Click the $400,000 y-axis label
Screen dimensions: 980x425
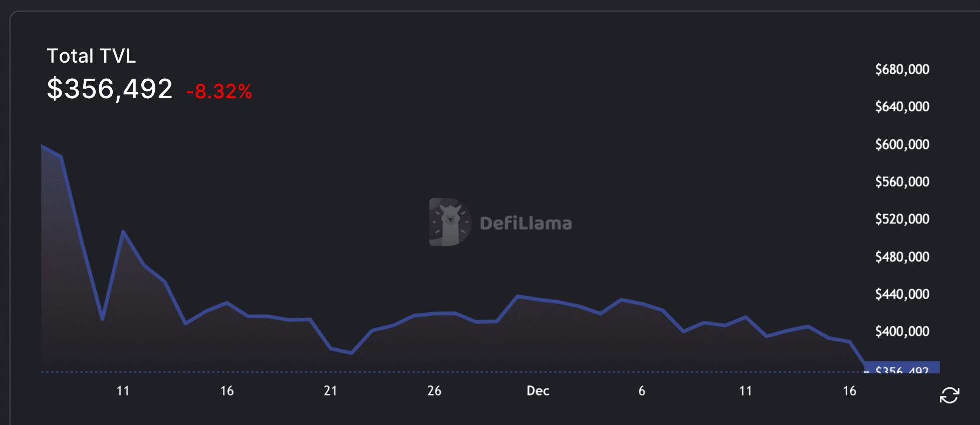click(902, 331)
